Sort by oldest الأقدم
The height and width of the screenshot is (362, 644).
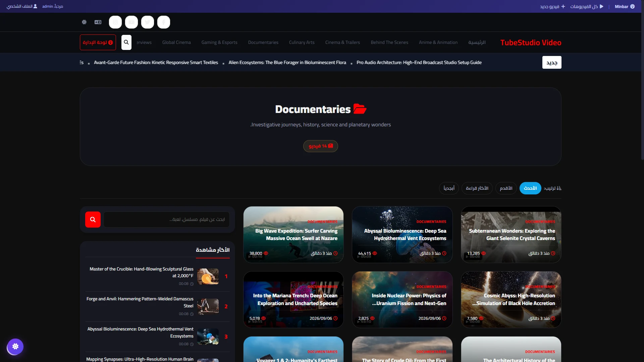(x=506, y=188)
